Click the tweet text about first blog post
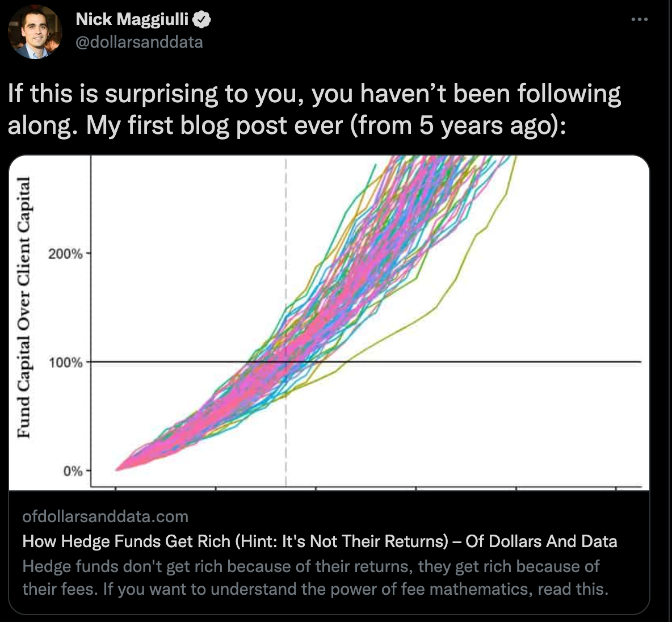This screenshot has height=622, width=672. click(x=314, y=110)
